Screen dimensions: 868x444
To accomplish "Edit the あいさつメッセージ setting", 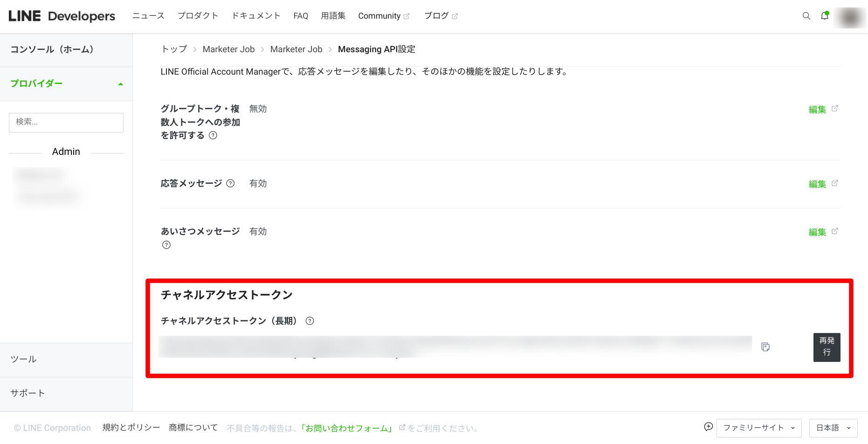I will pos(817,232).
